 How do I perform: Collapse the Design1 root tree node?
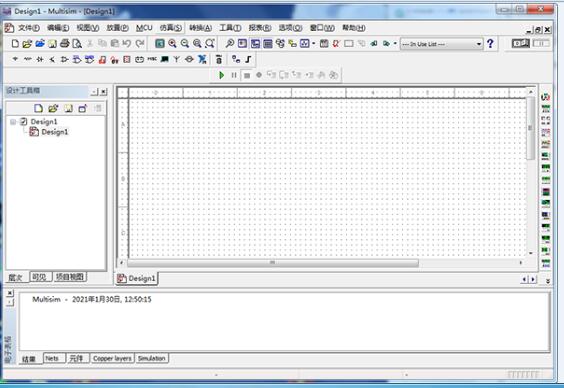[13, 122]
